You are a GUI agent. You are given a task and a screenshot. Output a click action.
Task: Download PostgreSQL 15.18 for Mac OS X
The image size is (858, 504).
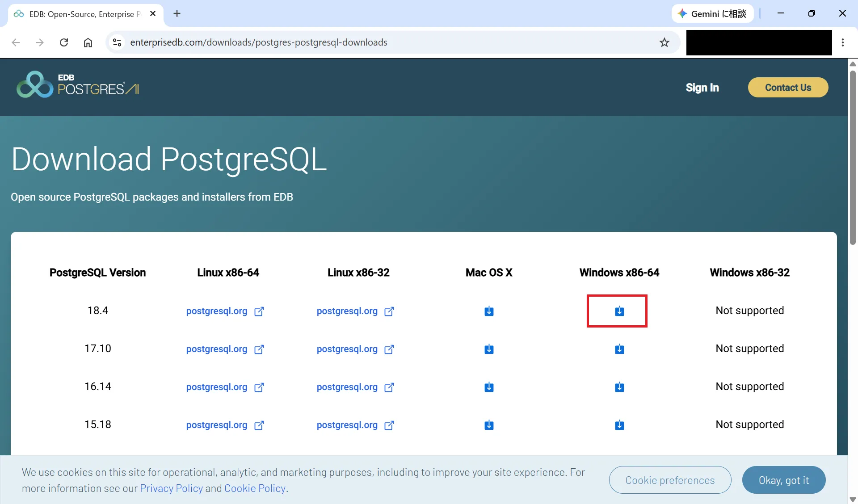[x=489, y=425]
